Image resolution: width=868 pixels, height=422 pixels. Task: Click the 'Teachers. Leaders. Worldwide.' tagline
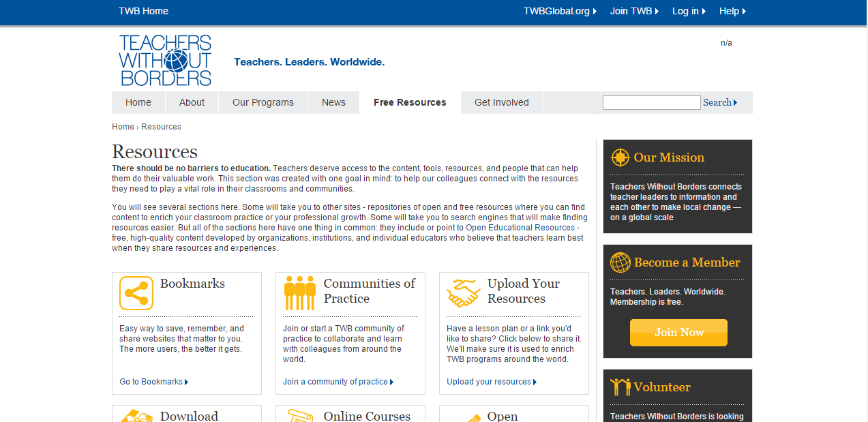click(x=310, y=62)
